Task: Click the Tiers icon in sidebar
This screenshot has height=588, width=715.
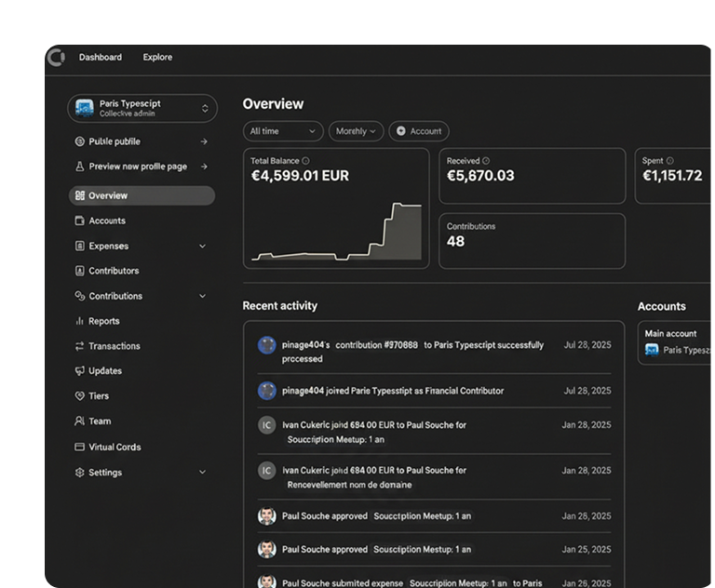Action: click(x=80, y=396)
